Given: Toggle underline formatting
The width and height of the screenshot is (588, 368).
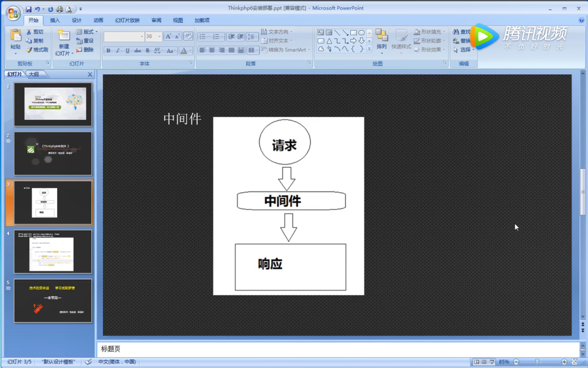Looking at the screenshot, I should 127,50.
